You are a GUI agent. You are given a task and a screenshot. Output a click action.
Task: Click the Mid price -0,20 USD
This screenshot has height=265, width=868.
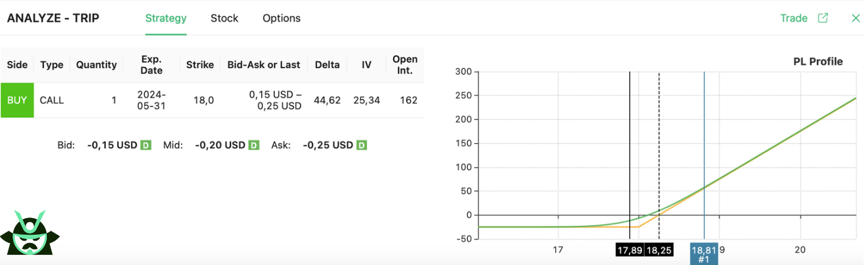coord(220,145)
